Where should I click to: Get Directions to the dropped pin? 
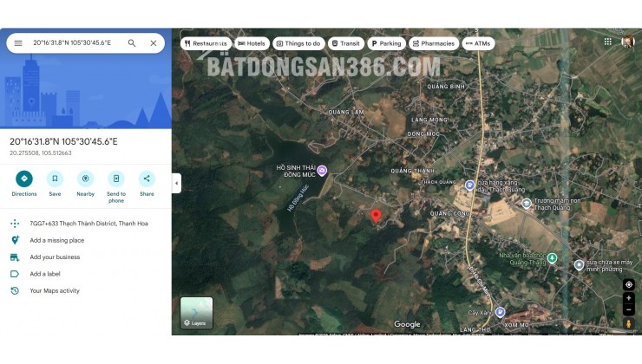pyautogui.click(x=24, y=184)
